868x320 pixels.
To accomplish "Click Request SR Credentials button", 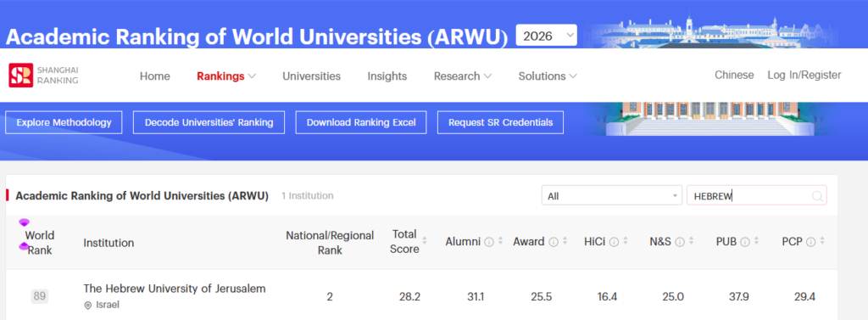I will 500,122.
